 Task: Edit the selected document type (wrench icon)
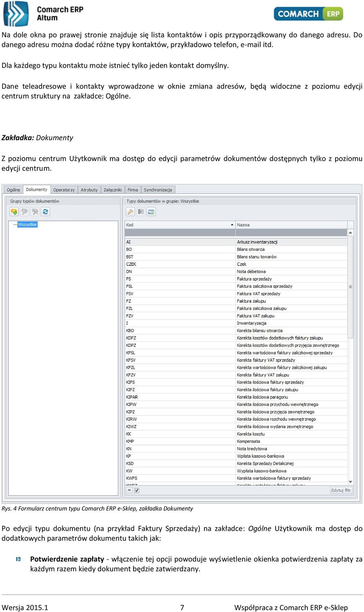[x=130, y=212]
